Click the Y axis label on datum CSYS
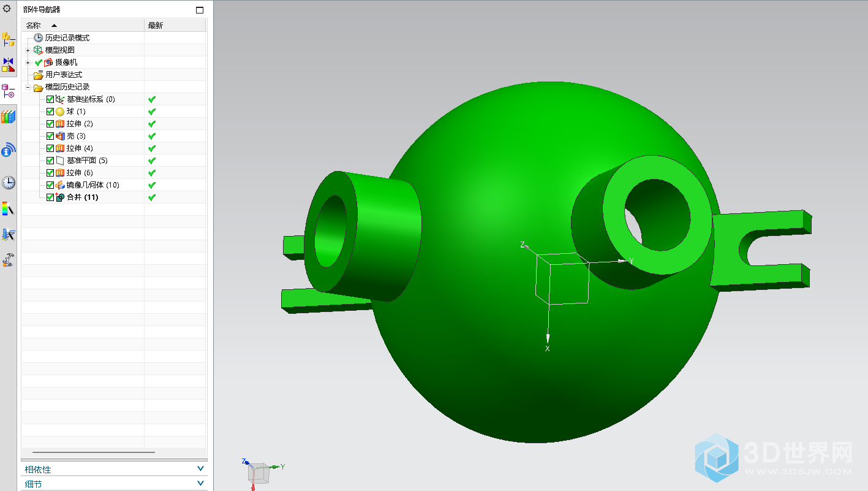The image size is (868, 491). (631, 261)
